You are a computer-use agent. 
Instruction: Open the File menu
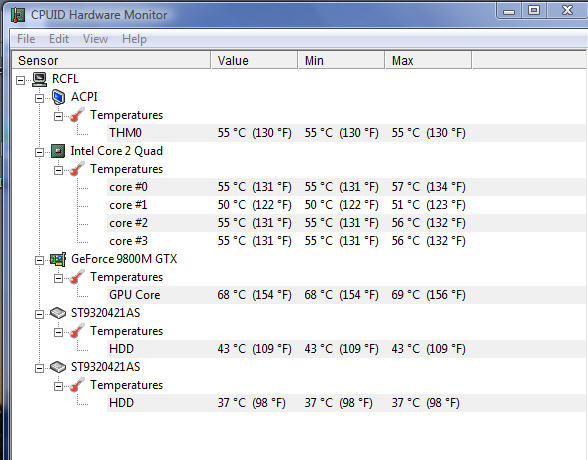26,39
